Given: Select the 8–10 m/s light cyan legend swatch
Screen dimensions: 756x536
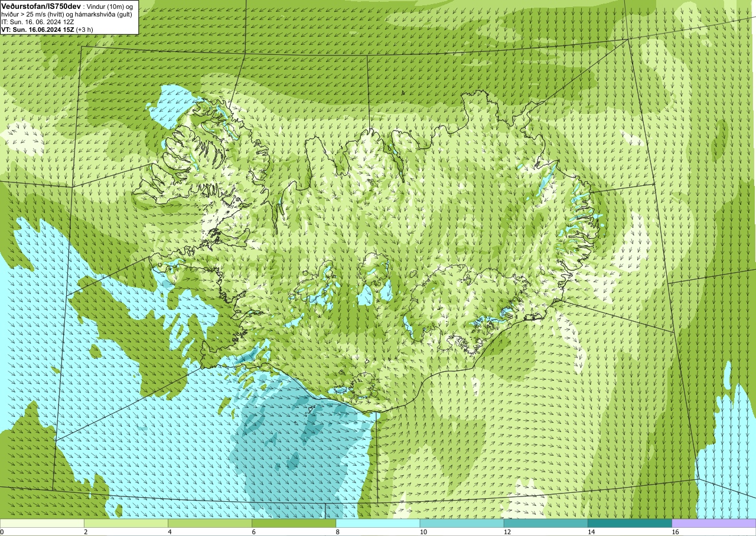Looking at the screenshot, I should [x=378, y=523].
